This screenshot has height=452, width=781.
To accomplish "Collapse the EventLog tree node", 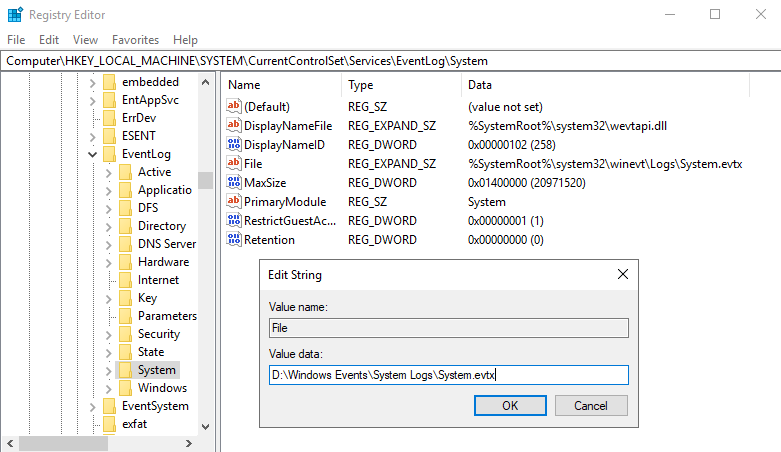I will click(93, 154).
